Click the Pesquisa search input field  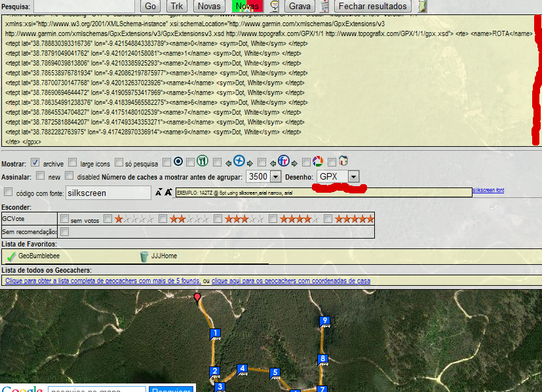(84, 6)
